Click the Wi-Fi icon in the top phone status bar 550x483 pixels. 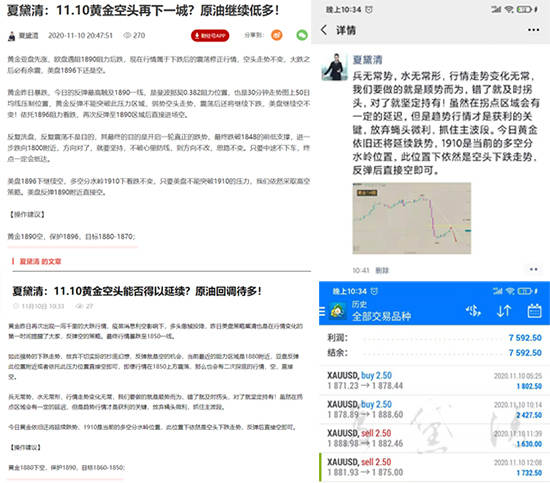point(509,9)
